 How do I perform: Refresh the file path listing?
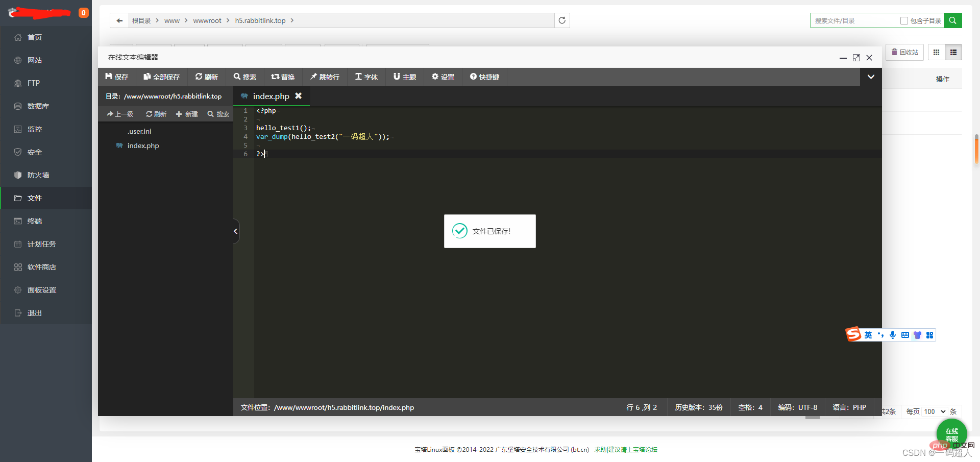tap(562, 20)
